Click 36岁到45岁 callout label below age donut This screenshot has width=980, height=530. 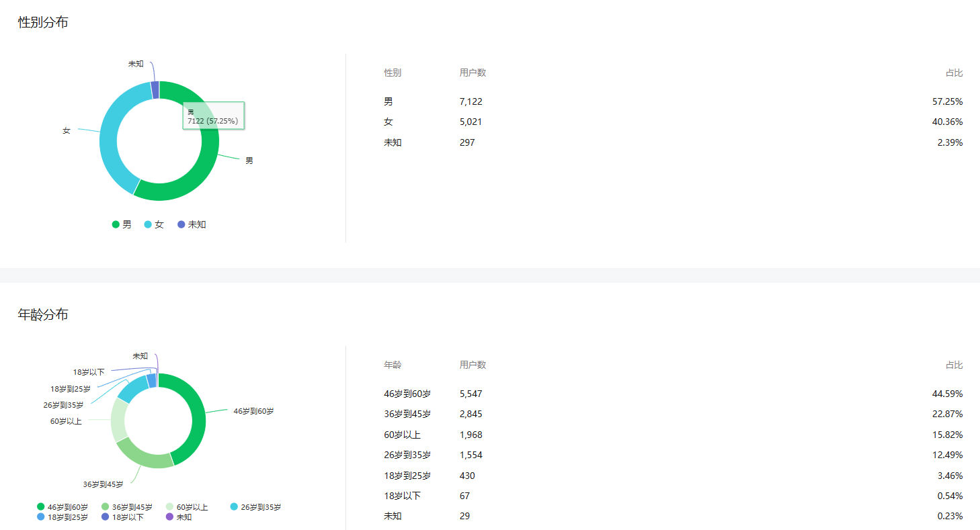[x=104, y=484]
